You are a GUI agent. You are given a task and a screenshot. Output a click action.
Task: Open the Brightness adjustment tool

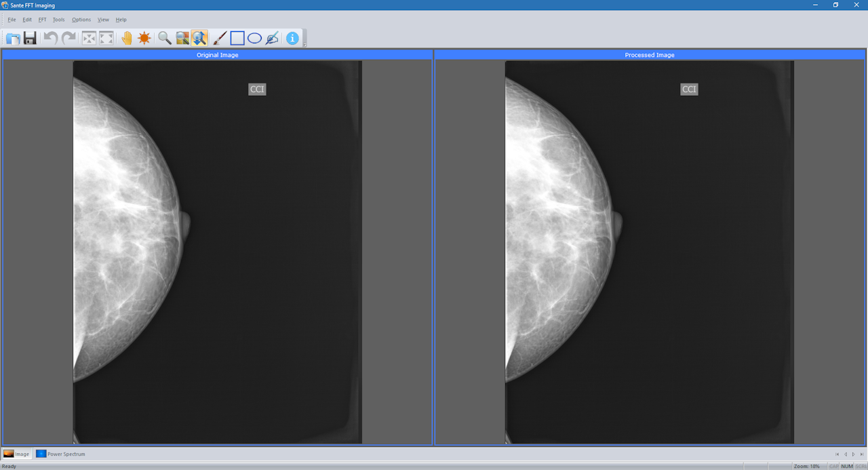point(144,38)
